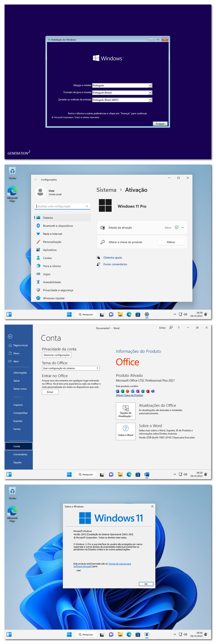Screen dimensions: 216x644
Task: Open Personalização settings category
Action: [62, 242]
